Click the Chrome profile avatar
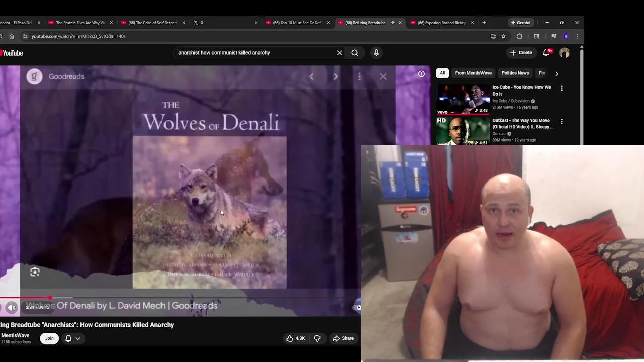This screenshot has height=362, width=644. coord(566,36)
